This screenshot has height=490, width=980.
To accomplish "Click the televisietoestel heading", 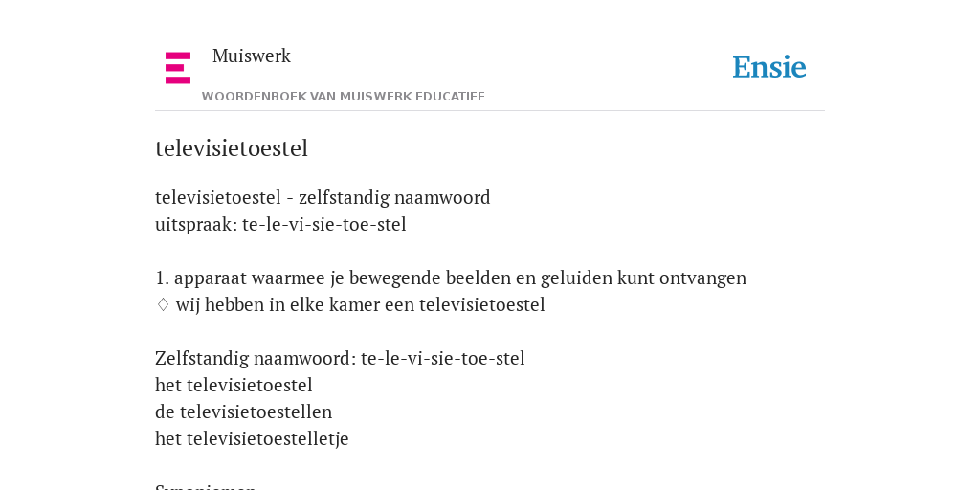I will click(232, 148).
